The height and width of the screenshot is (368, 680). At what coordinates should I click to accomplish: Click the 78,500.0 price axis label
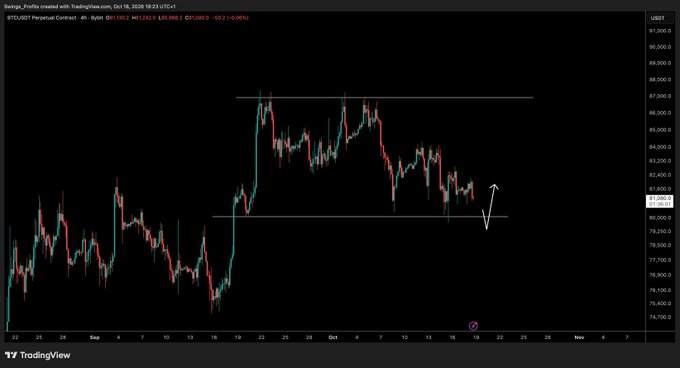point(660,245)
